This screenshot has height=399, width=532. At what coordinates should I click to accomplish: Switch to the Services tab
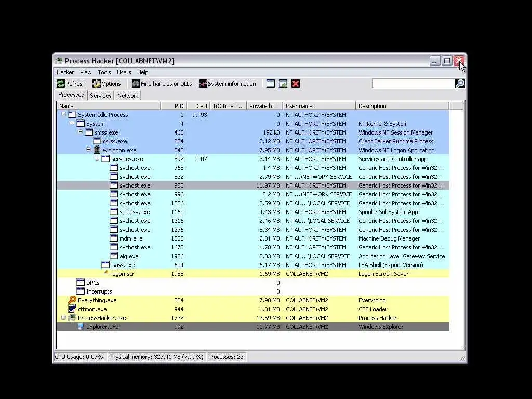tap(100, 96)
